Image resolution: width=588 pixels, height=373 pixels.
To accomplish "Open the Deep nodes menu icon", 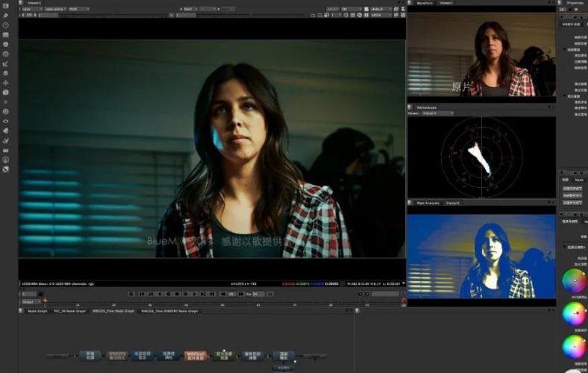I will click(6, 112).
